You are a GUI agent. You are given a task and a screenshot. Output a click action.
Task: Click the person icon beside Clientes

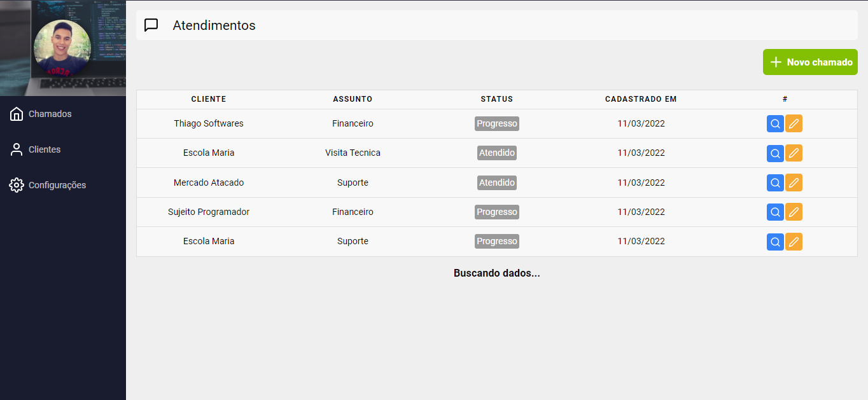[17, 149]
